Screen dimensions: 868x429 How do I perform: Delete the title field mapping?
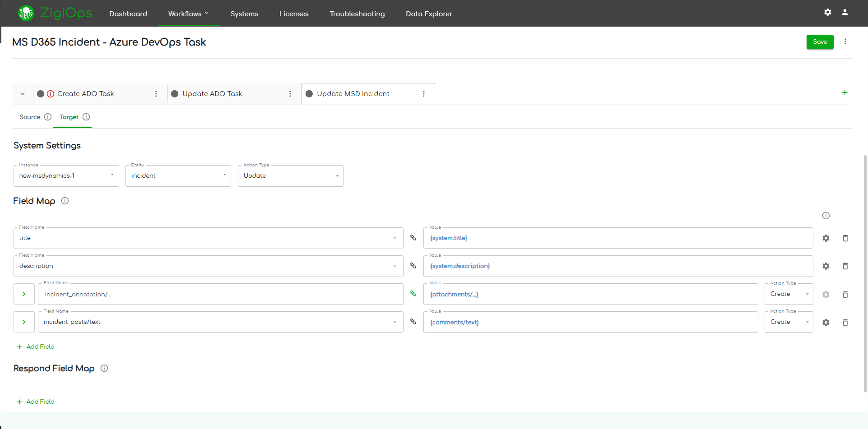845,238
